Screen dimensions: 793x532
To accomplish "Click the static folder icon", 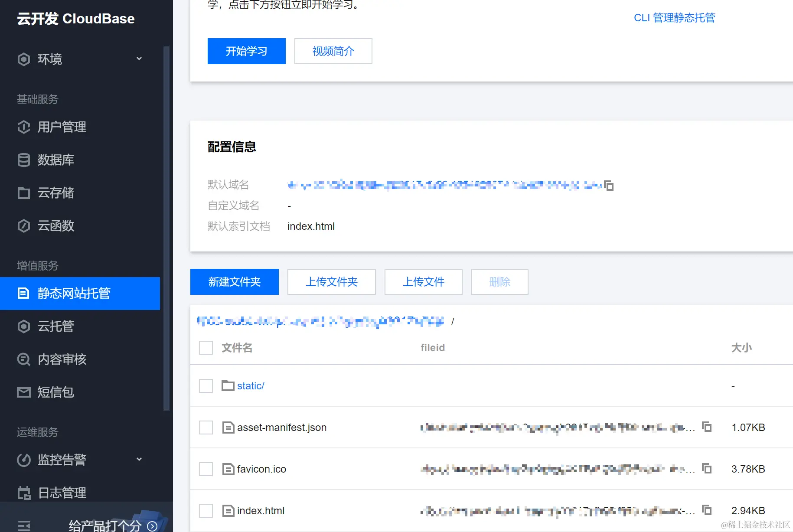I will [x=228, y=385].
